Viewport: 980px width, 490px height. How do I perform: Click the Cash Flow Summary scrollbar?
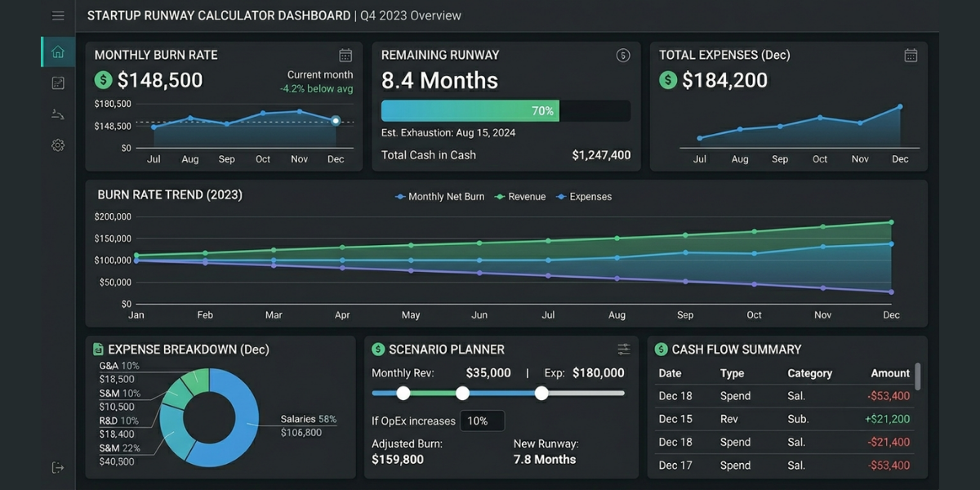point(918,376)
